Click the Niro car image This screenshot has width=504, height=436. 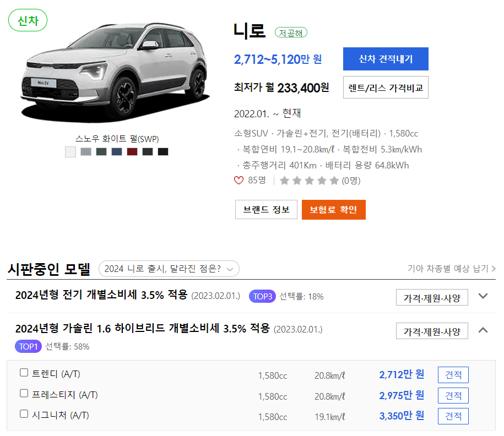coord(115,72)
